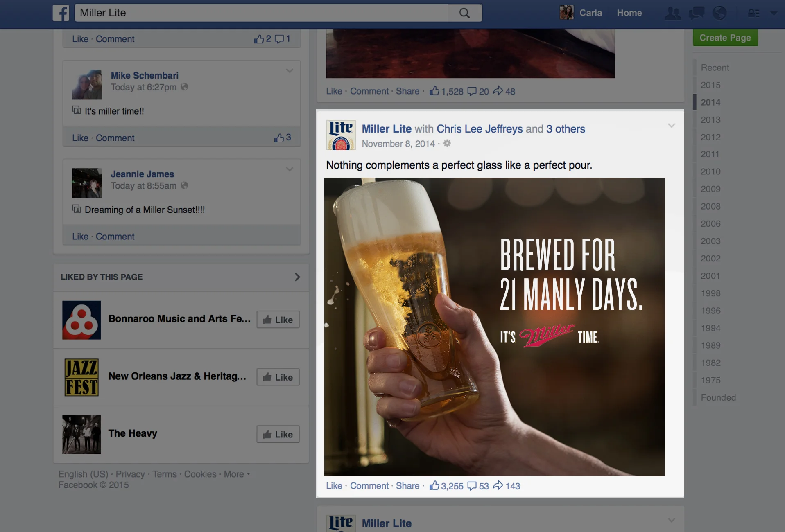Open options chevron on bottom Miller Lite post
Screen dimensions: 785x532
pyautogui.click(x=672, y=520)
